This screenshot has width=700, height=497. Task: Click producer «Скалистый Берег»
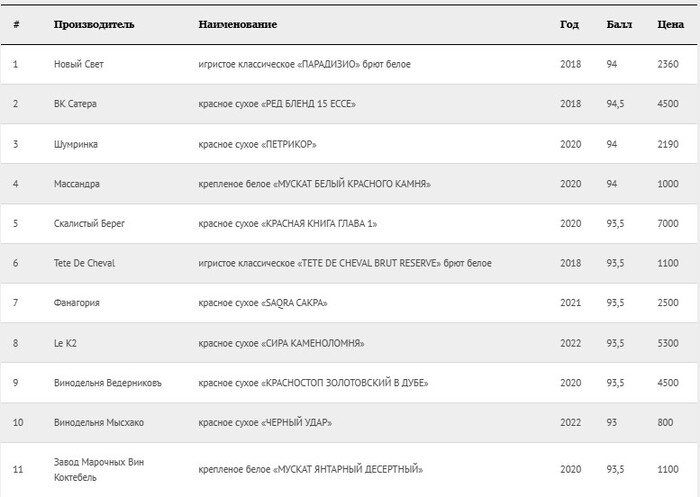(91, 223)
